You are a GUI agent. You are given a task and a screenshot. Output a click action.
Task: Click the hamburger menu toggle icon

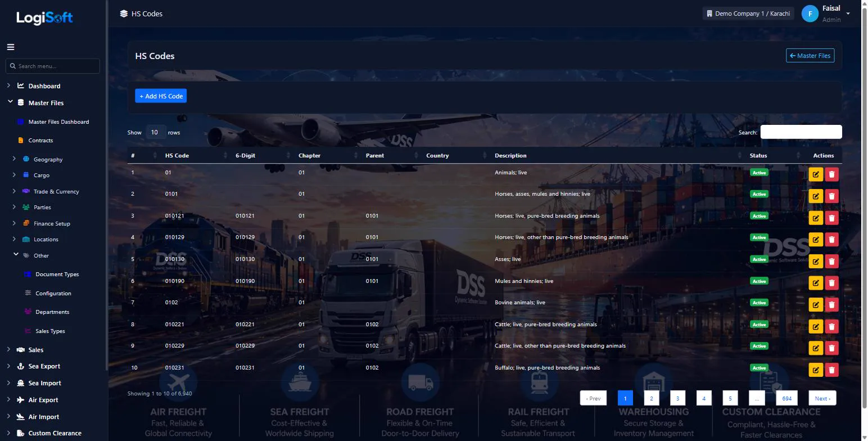pyautogui.click(x=11, y=47)
